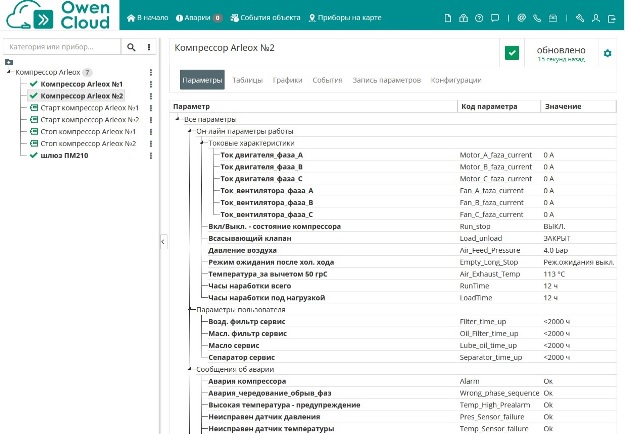Open three-dot menu for Компрессор Arleox group
This screenshot has height=434, width=631.
151,72
